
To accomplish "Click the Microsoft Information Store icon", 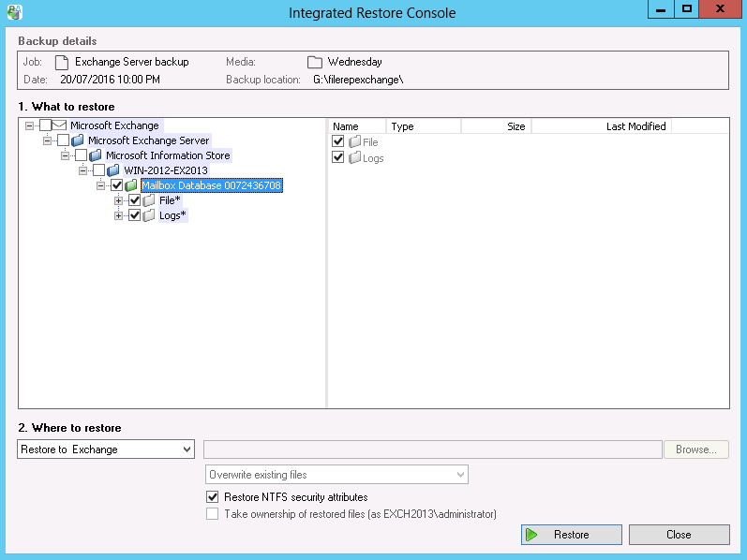I will pyautogui.click(x=96, y=155).
